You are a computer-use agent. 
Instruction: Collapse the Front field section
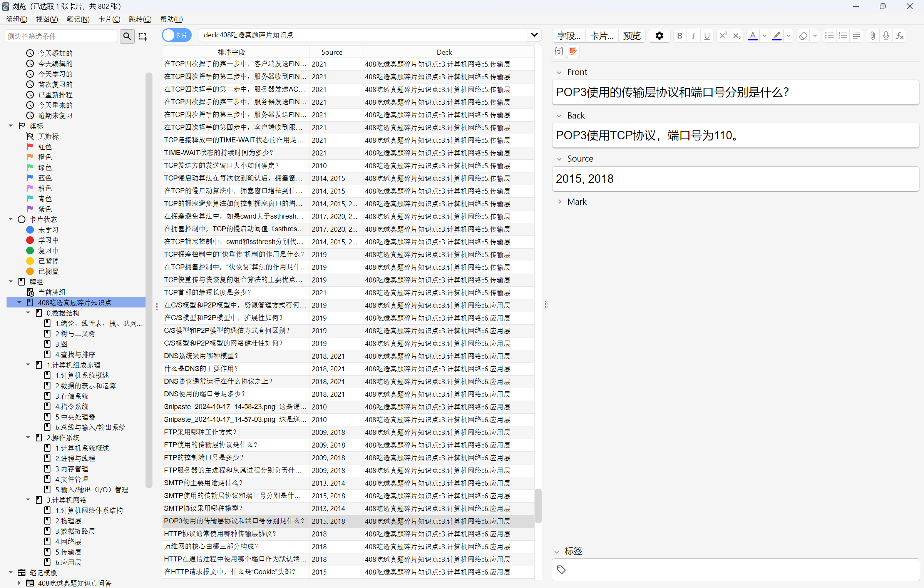[559, 72]
